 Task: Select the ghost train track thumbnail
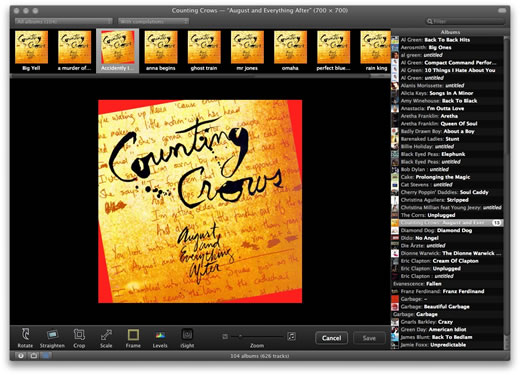coord(204,51)
